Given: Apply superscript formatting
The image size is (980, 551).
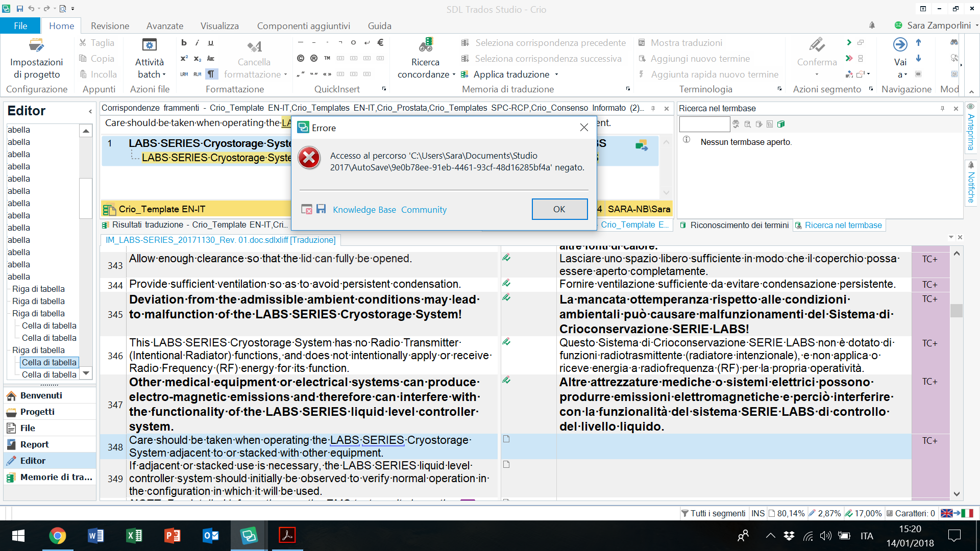Looking at the screenshot, I should point(184,58).
